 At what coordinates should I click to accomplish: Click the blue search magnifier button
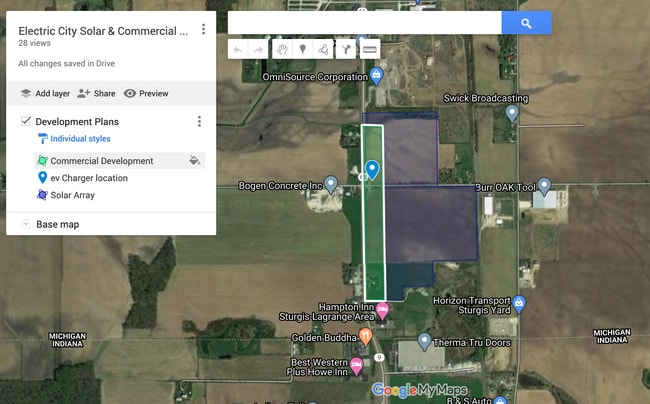[x=525, y=23]
